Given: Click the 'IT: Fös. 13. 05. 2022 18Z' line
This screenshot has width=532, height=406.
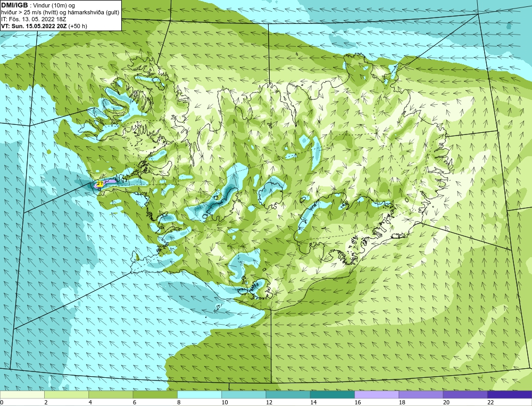Looking at the screenshot, I should [34, 19].
